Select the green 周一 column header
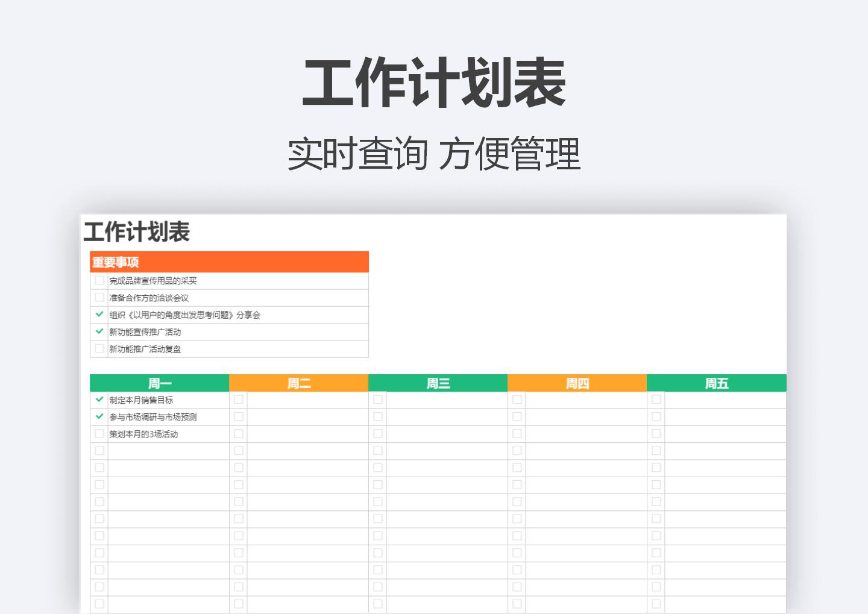868x614 pixels. pos(159,383)
